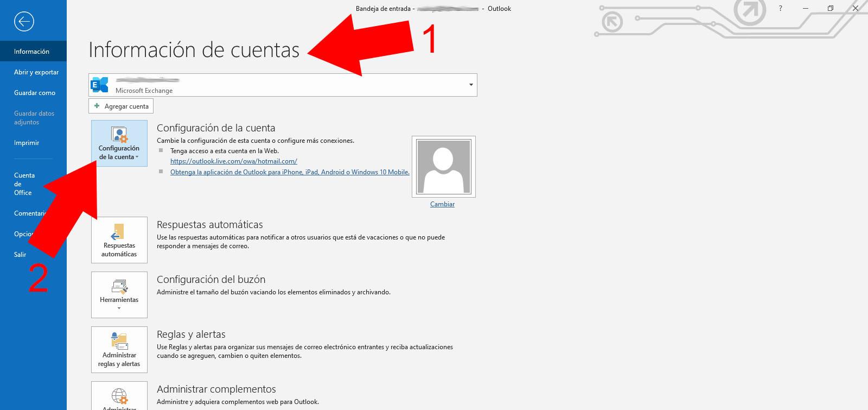Click the Configuración del buzón heading
This screenshot has width=868, height=410.
(x=211, y=280)
